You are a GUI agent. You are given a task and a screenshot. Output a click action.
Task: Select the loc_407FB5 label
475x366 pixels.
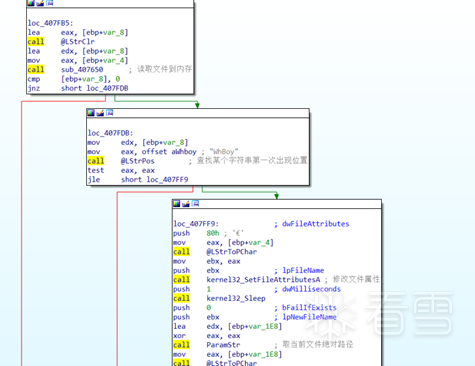point(50,23)
